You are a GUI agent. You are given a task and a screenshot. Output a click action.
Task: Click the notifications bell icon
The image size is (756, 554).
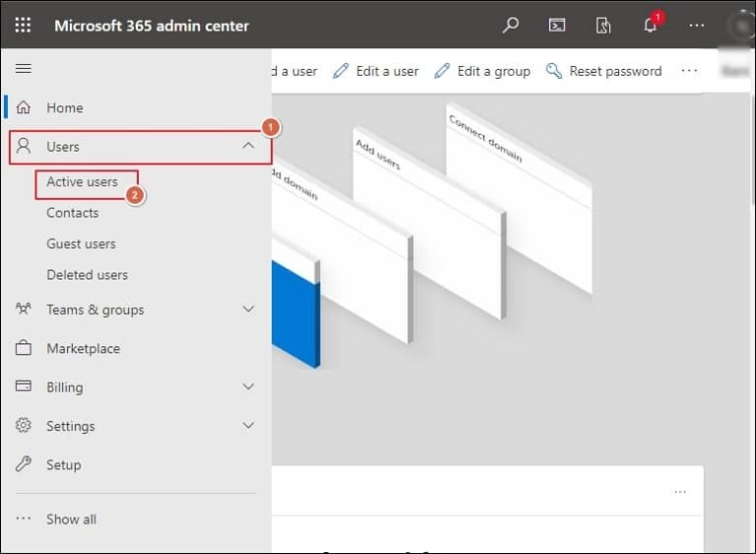pyautogui.click(x=650, y=26)
